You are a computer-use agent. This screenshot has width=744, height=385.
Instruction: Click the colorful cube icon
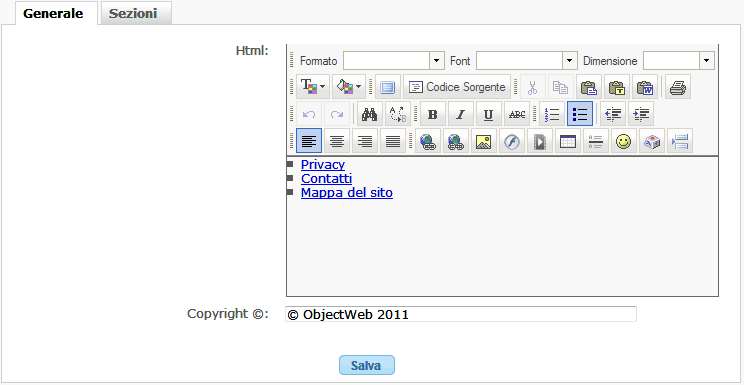click(x=651, y=141)
